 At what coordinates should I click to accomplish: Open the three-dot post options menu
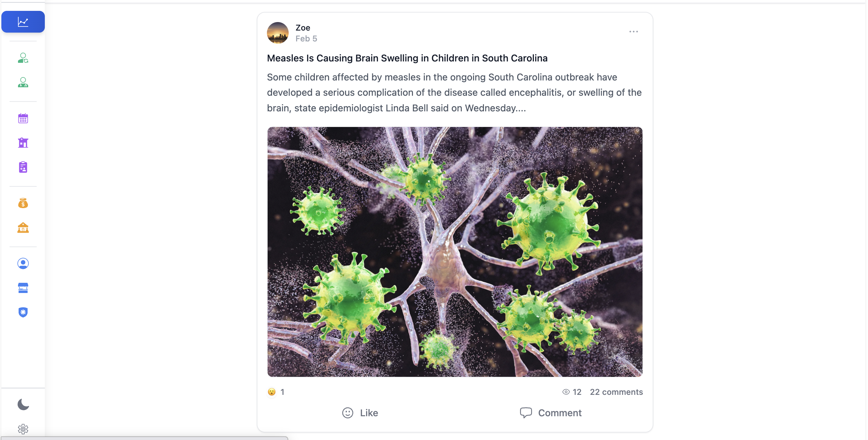pos(633,32)
